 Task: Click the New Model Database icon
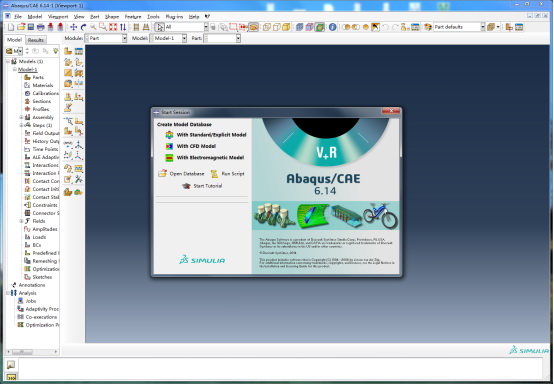11,27
